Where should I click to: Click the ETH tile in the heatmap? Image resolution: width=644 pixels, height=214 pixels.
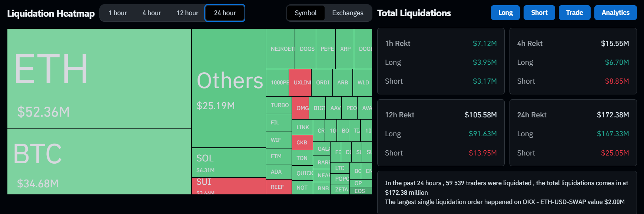[99, 78]
